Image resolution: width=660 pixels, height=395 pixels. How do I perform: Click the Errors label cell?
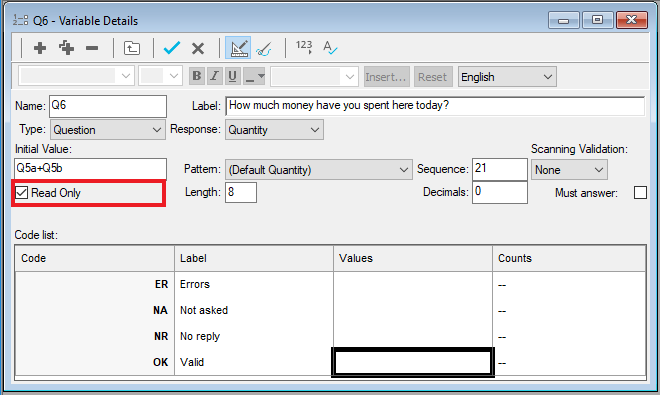click(x=254, y=284)
